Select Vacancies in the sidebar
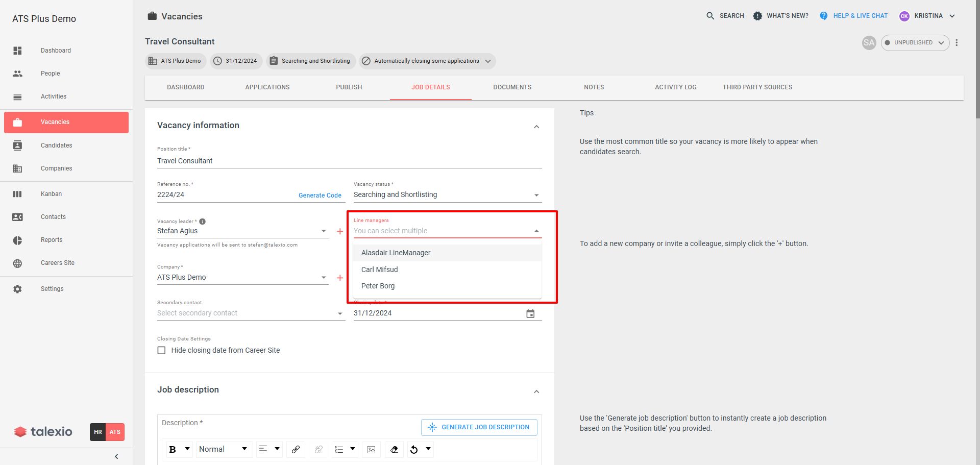Screen dimensions: 980x465 pyautogui.click(x=66, y=122)
